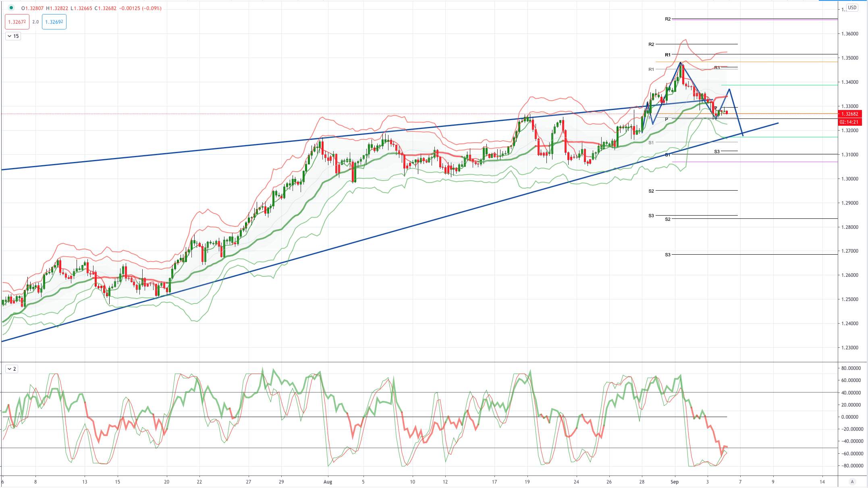Click the 0.00000 oscillator axis label
This screenshot has height=488, width=868.
click(849, 417)
